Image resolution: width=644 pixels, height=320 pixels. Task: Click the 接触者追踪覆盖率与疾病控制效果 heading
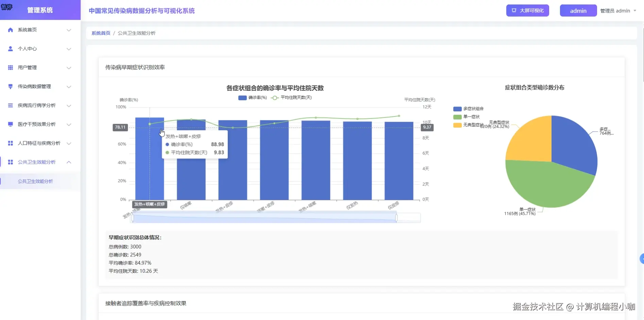(x=146, y=303)
